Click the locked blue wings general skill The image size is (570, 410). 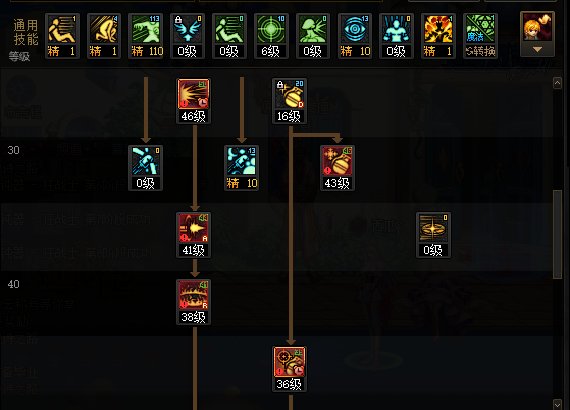[x=187, y=36]
